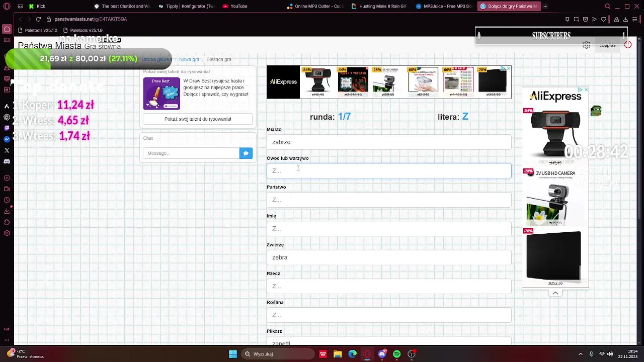The image size is (644, 362).
Task: Close the AliExpress top banner ad
Action: point(508,68)
